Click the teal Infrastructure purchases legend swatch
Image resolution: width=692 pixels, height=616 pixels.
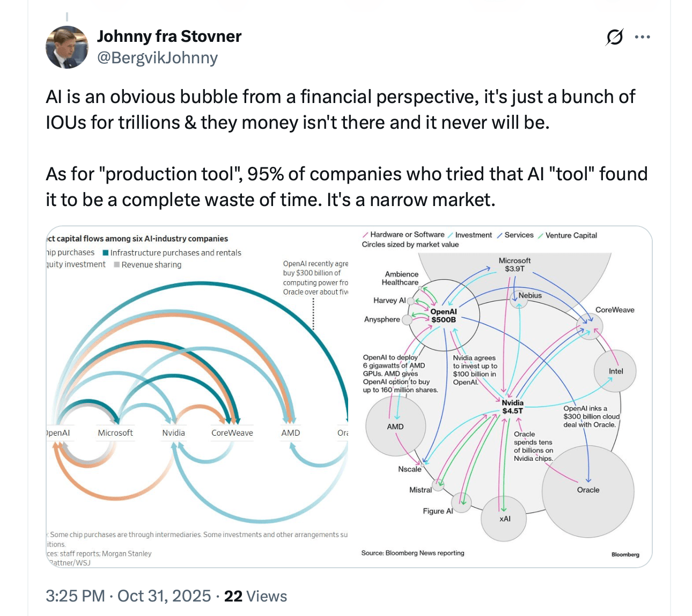coord(106,253)
